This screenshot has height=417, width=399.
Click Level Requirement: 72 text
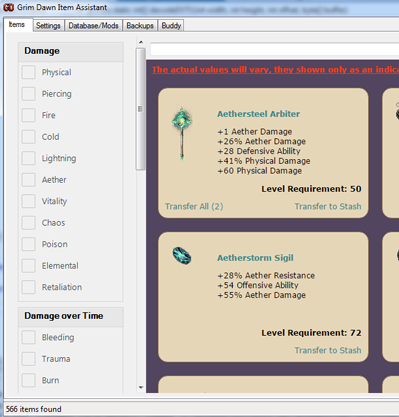coord(311,333)
